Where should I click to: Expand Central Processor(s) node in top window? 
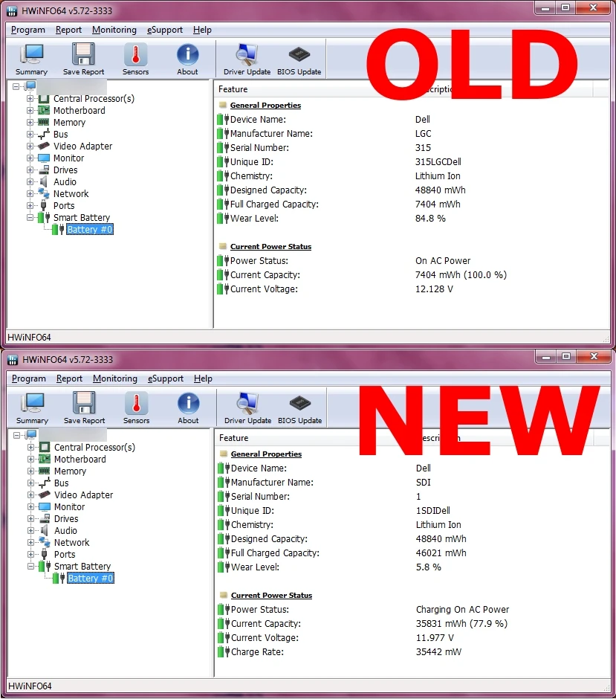pyautogui.click(x=30, y=98)
